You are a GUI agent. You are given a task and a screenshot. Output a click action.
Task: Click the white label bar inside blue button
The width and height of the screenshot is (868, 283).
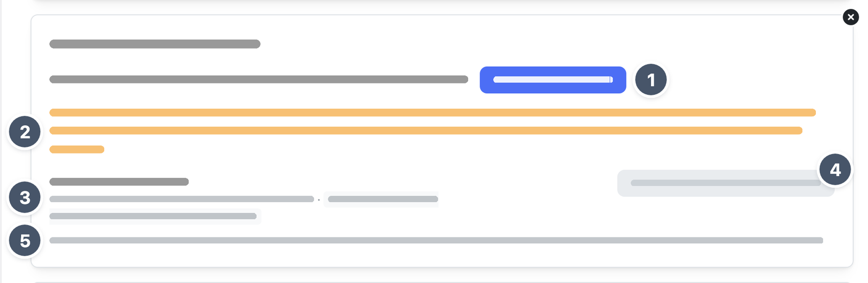point(553,80)
